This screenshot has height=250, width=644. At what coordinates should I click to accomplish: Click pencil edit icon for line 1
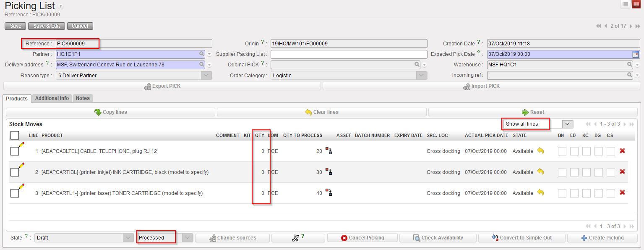point(21,145)
